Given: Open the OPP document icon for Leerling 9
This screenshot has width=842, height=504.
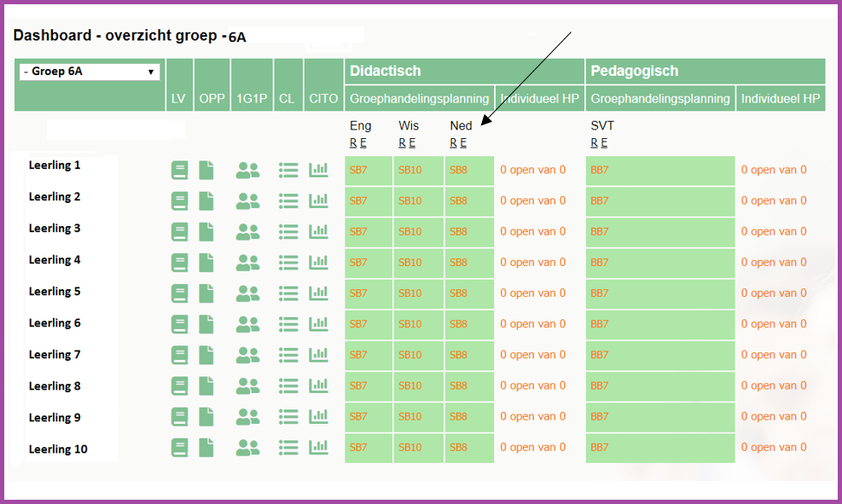Looking at the screenshot, I should pyautogui.click(x=206, y=416).
